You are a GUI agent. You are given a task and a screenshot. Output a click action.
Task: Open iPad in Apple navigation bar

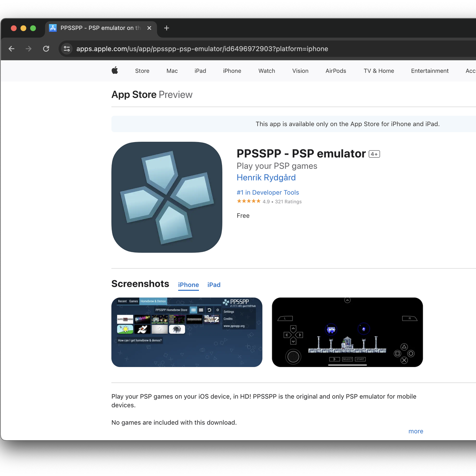[200, 71]
